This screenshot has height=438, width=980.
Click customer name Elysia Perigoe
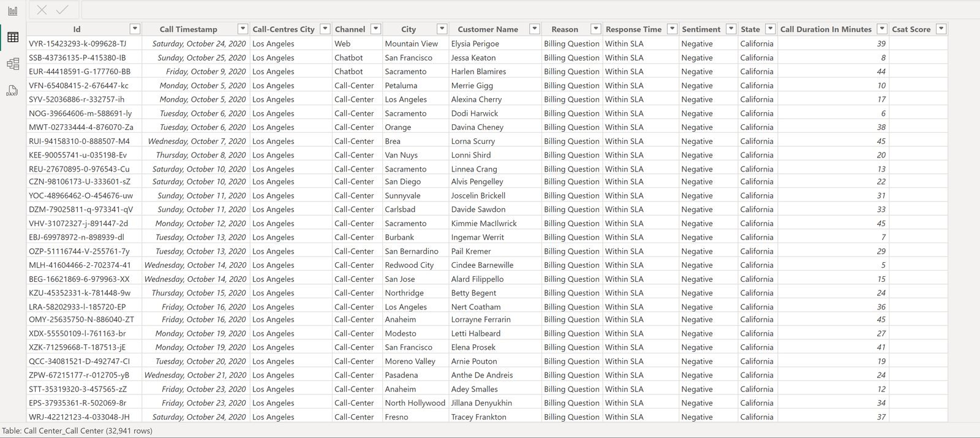pos(475,43)
